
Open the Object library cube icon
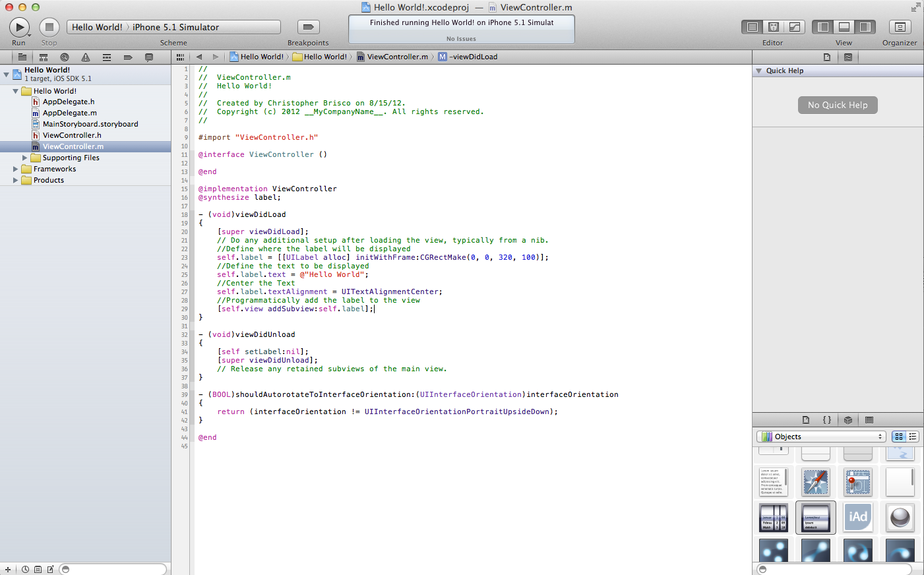(848, 420)
